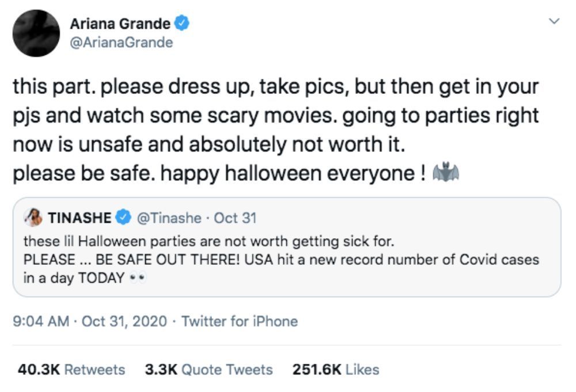The image size is (576, 392).
Task: Show the 251.6K Likes list
Action: 336,369
